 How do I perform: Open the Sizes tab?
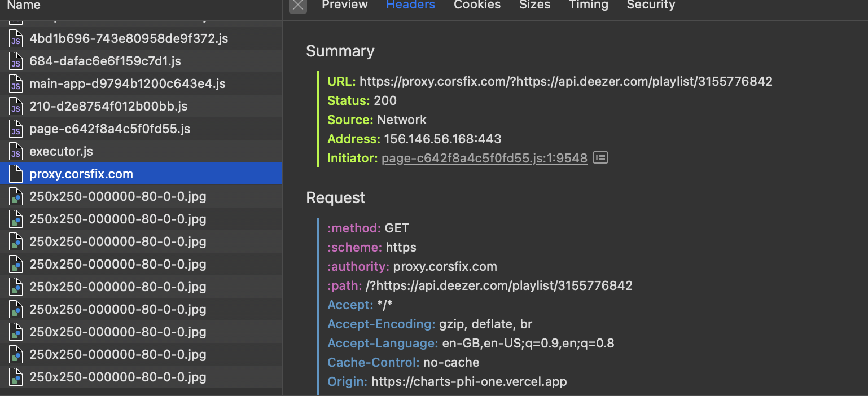pyautogui.click(x=534, y=5)
